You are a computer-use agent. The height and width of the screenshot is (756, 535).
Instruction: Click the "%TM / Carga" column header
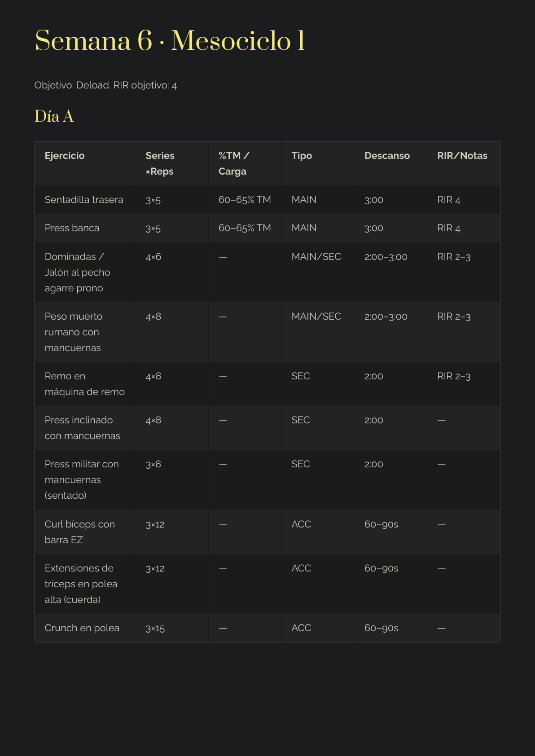[x=233, y=163]
